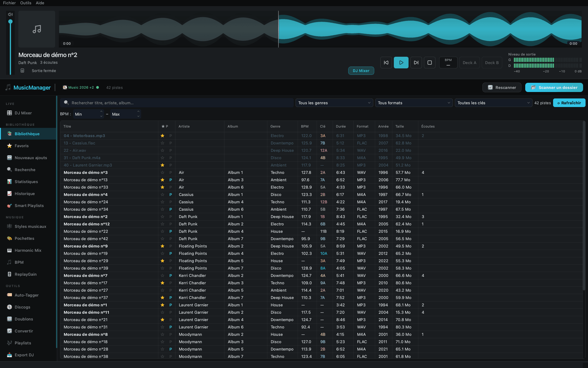Open Historique in the sidebar
588x368 pixels.
28,194
